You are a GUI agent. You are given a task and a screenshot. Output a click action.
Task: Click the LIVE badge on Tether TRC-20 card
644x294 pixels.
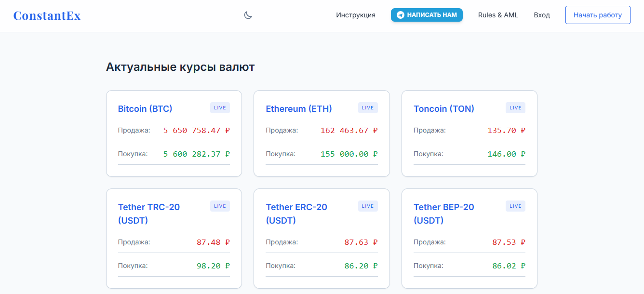pyautogui.click(x=220, y=206)
